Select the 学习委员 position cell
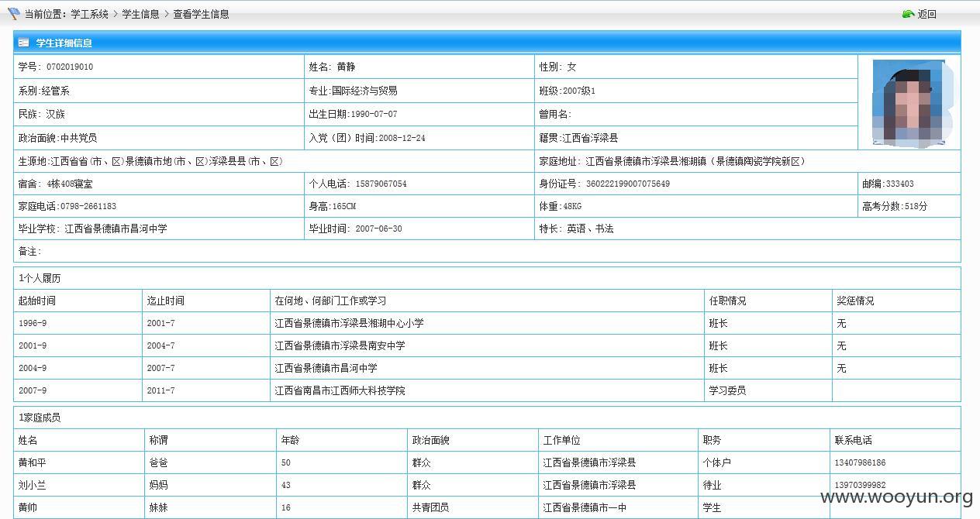 (768, 390)
